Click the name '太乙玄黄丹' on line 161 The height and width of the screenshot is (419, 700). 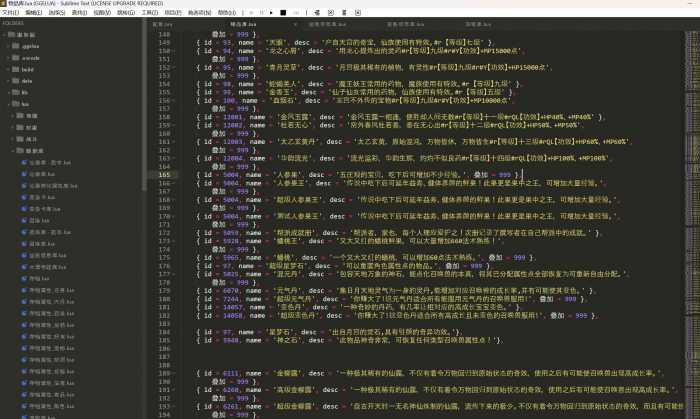tap(300, 142)
